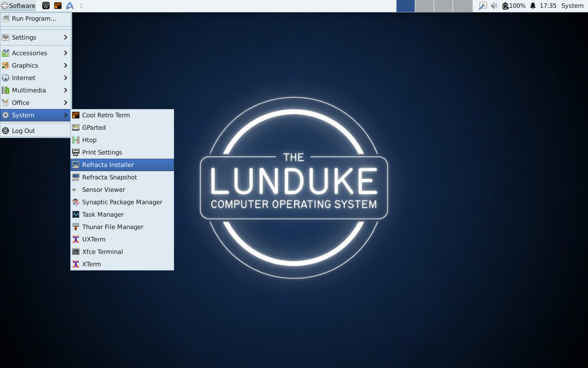Launch GParted partition editor
Image resolution: width=588 pixels, height=368 pixels.
(x=122, y=127)
